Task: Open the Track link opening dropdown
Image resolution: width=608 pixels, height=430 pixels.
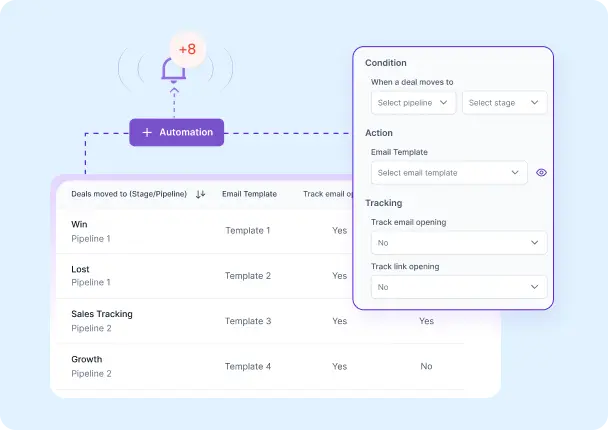Action: click(458, 287)
